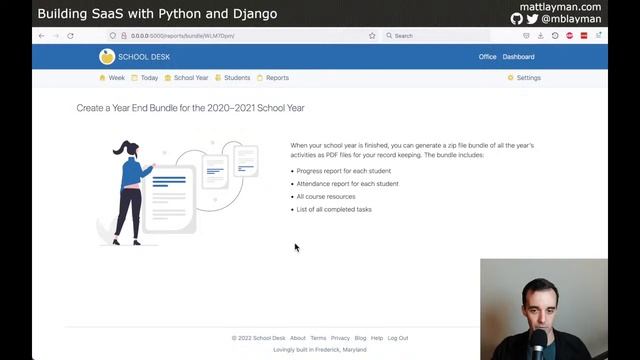This screenshot has width=640, height=360.
Task: Click the red square extension icon
Action: [584, 36]
